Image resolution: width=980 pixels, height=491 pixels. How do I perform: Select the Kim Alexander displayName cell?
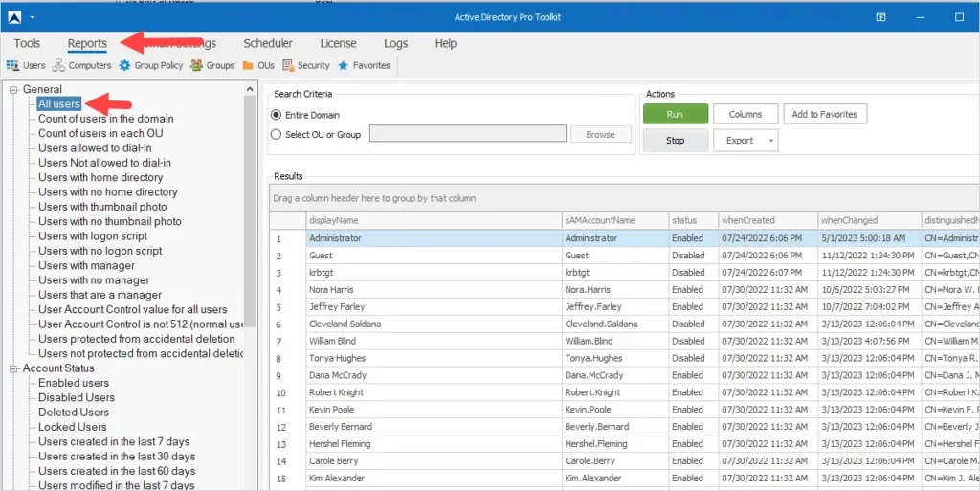point(434,478)
